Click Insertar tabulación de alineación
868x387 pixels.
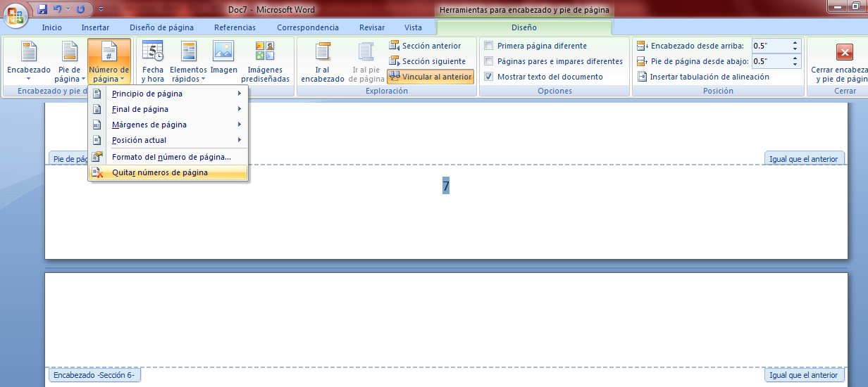point(703,77)
